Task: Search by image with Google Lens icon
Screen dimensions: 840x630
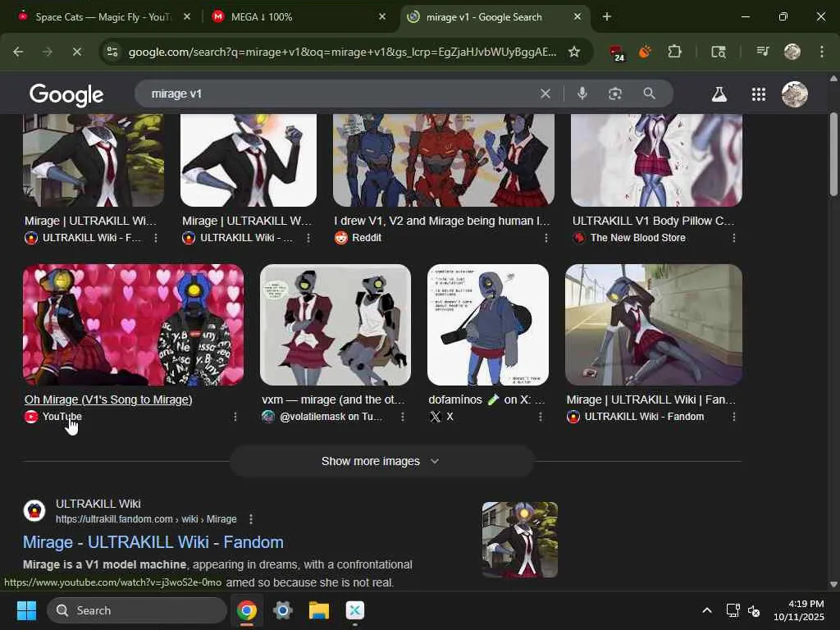Action: click(615, 94)
